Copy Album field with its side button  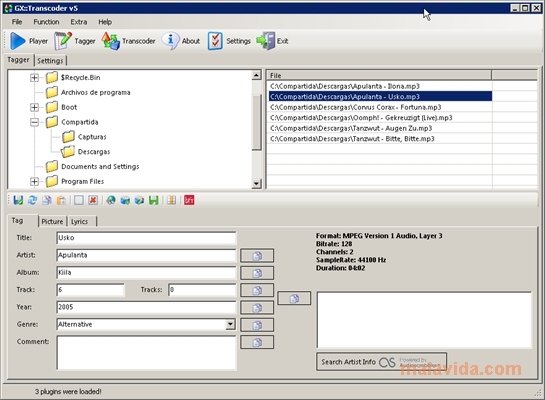[257, 273]
